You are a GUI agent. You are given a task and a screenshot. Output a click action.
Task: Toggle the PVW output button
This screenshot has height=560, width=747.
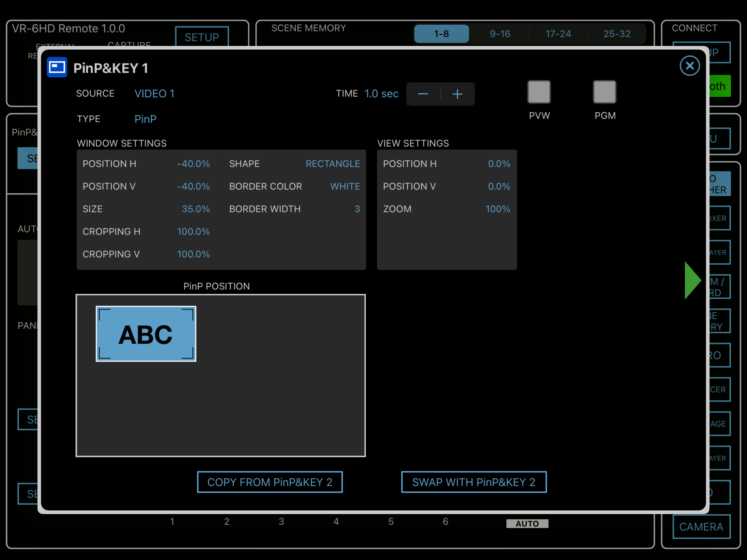539,92
